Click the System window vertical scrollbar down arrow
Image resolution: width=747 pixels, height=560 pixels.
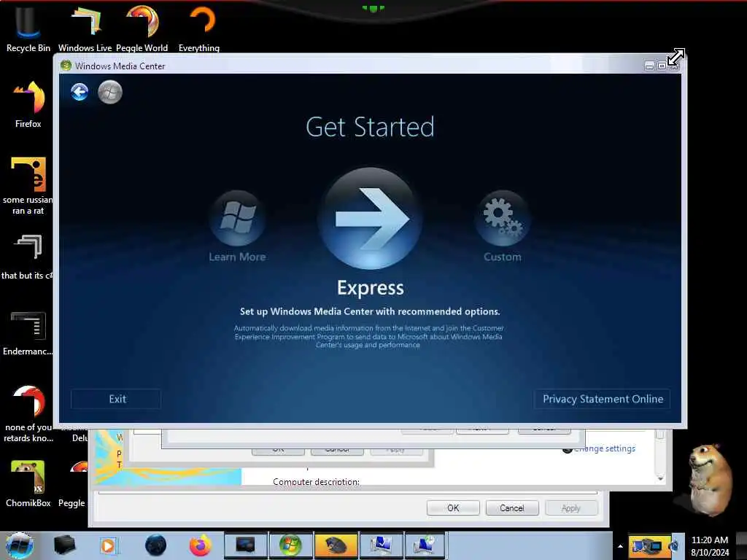tap(660, 478)
